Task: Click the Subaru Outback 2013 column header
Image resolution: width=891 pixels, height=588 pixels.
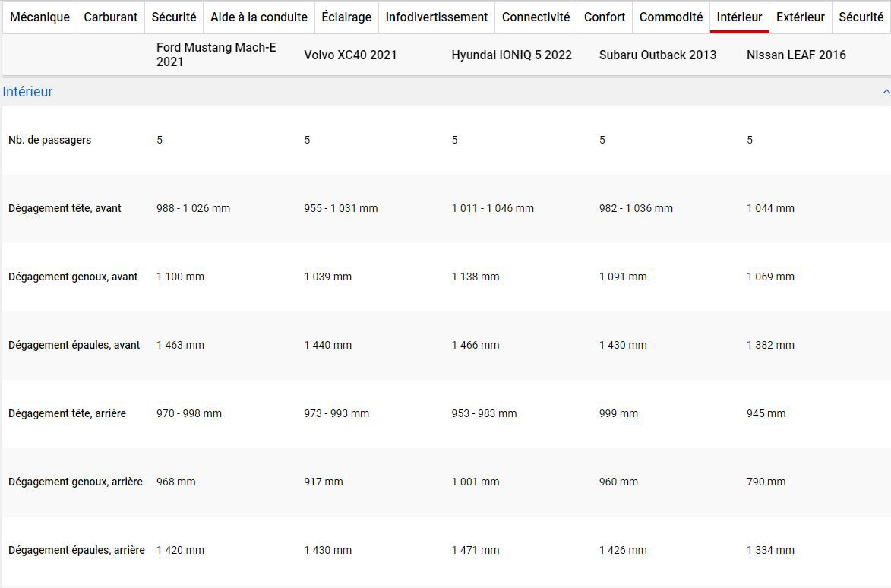Action: pos(657,55)
